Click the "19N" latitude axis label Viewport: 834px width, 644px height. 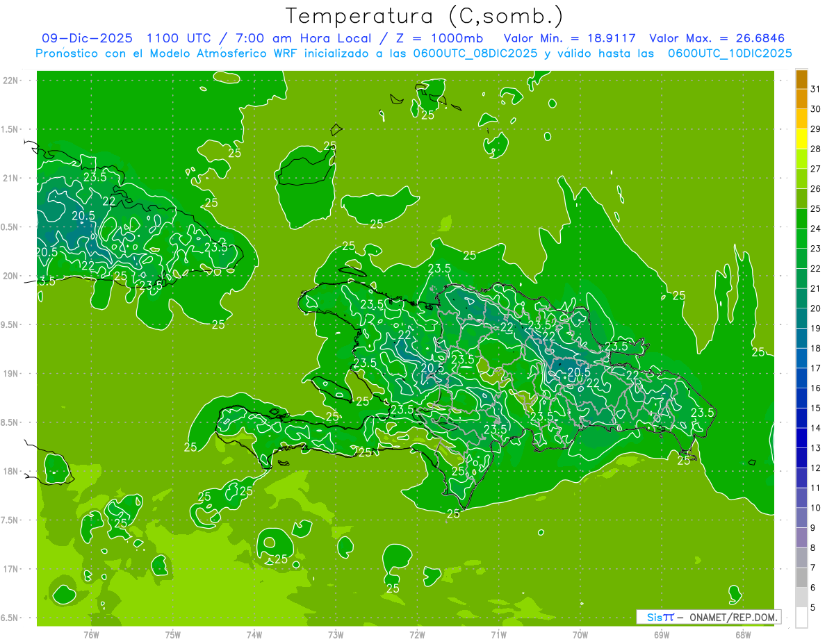coord(12,373)
